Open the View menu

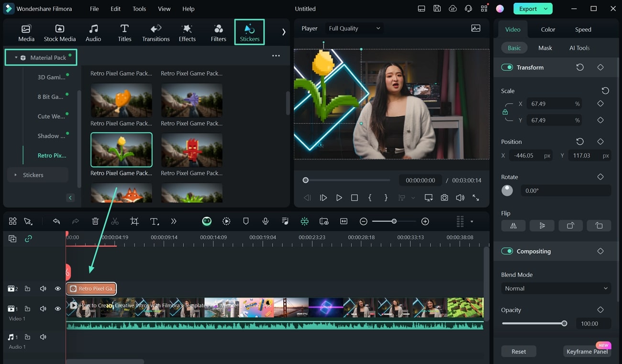coord(164,9)
